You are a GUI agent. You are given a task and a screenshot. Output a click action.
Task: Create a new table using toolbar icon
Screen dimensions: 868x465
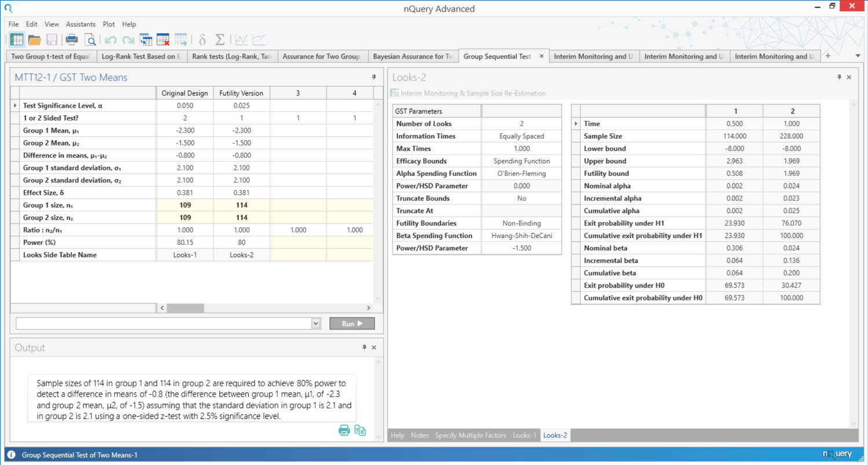(x=16, y=39)
